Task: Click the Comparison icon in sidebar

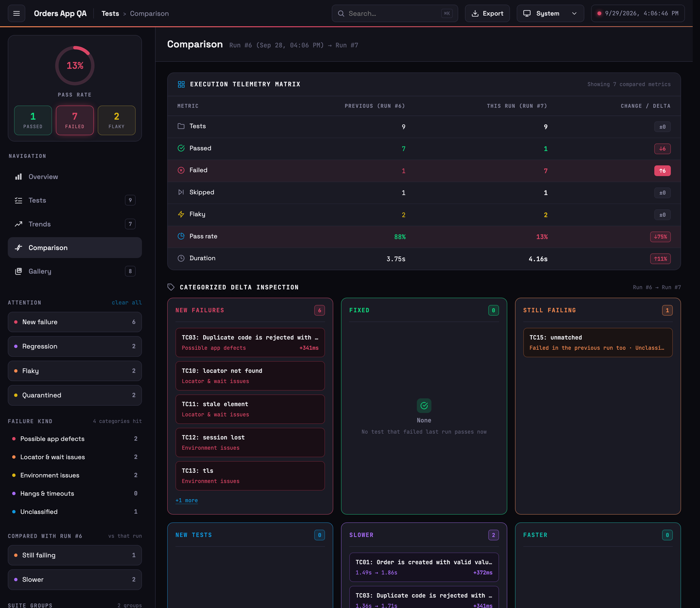Action: [18, 248]
